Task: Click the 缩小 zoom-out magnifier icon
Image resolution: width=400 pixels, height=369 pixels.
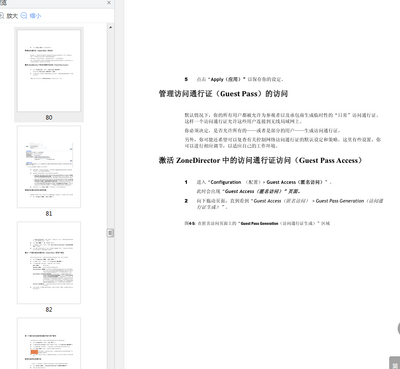Action: coord(24,16)
